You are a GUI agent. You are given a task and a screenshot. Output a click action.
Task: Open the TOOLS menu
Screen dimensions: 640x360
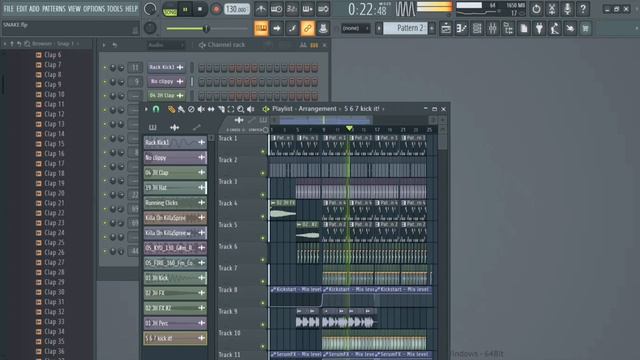(115, 9)
